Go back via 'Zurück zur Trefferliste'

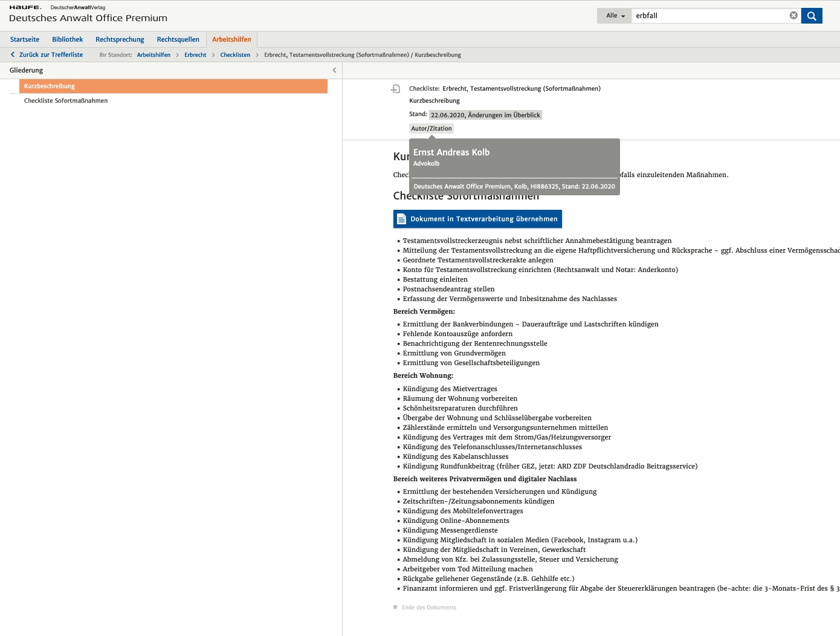[47, 54]
